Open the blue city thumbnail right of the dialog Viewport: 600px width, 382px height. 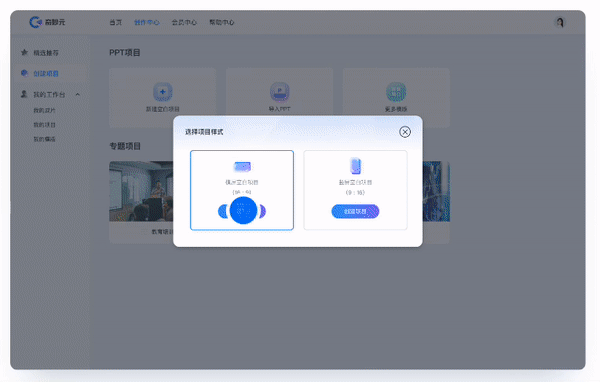pyautogui.click(x=436, y=191)
